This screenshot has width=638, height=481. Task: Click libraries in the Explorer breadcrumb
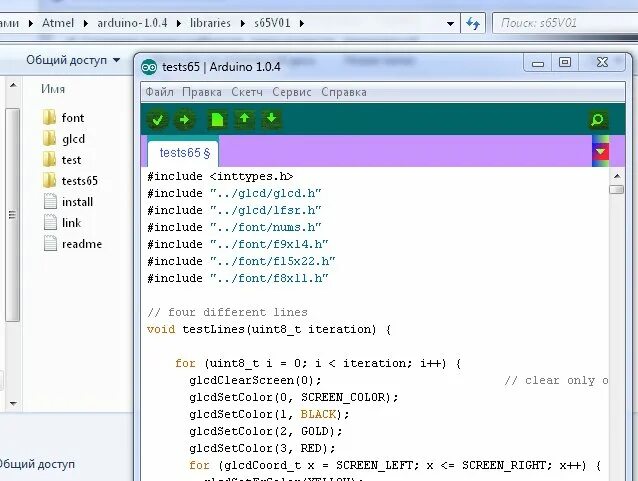pos(210,23)
